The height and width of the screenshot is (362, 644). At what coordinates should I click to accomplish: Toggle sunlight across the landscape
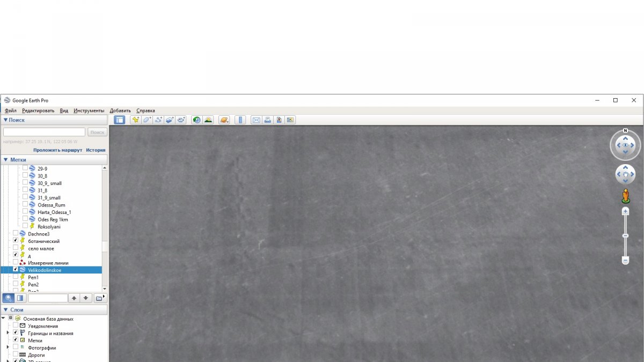pos(208,120)
